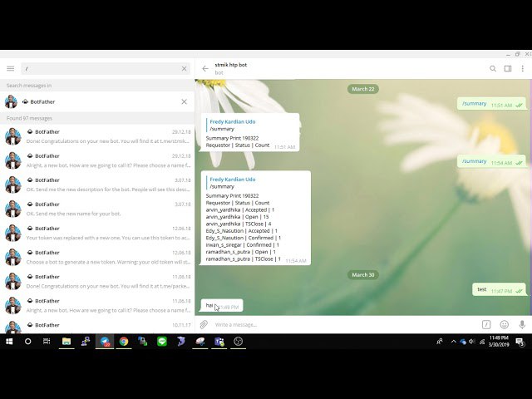The image size is (532, 399).
Task: Focus the Write a message field
Action: [x=344, y=325]
